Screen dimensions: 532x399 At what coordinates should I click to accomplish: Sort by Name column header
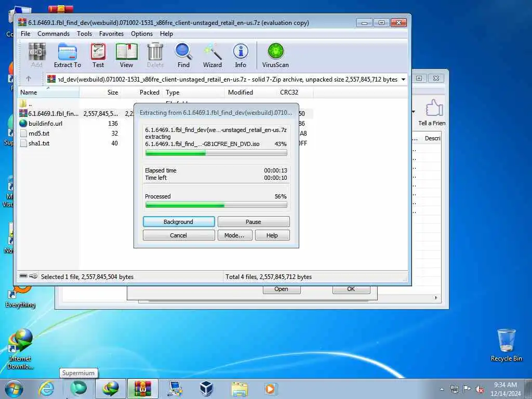[48, 92]
